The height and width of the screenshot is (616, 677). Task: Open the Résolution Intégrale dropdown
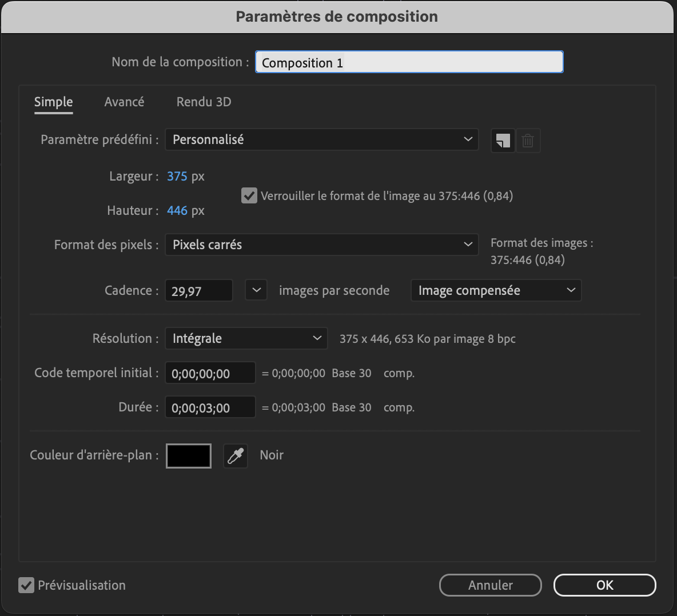(246, 338)
